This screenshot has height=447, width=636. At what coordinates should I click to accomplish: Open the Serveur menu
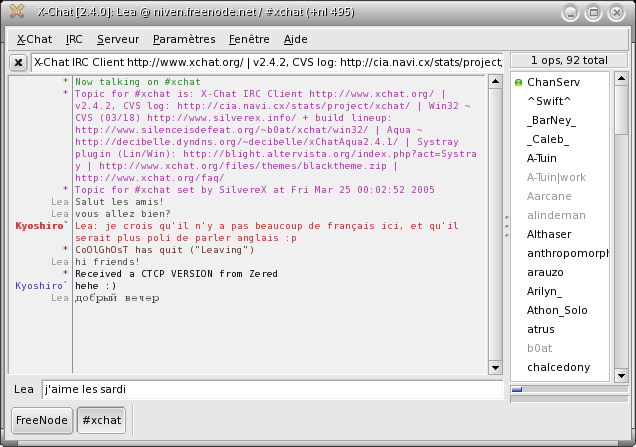coord(118,39)
